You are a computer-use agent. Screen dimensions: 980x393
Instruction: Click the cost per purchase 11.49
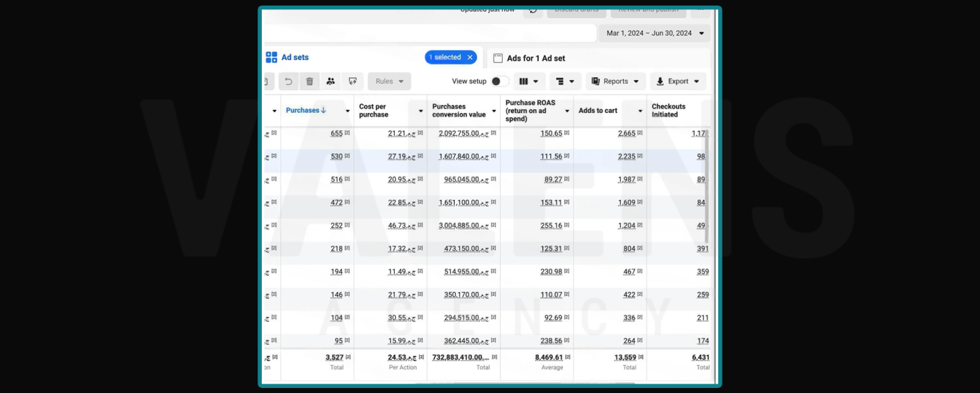[402, 272]
